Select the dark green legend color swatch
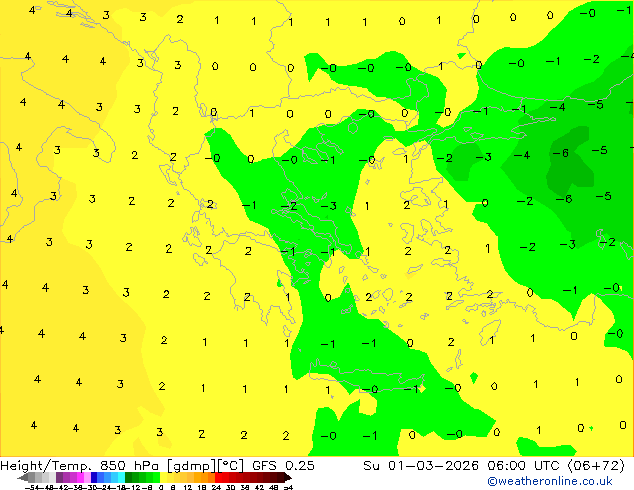 (128, 477)
